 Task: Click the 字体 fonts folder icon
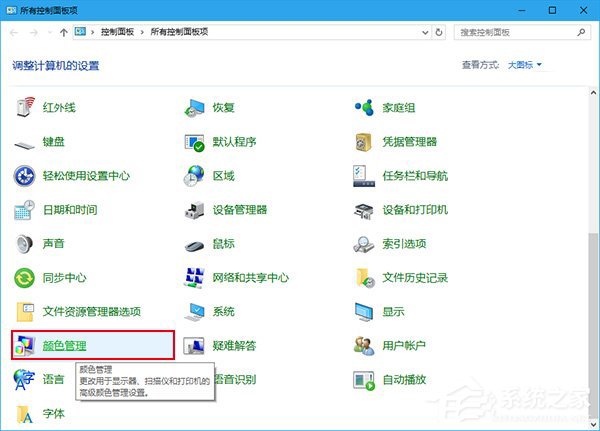[25, 414]
